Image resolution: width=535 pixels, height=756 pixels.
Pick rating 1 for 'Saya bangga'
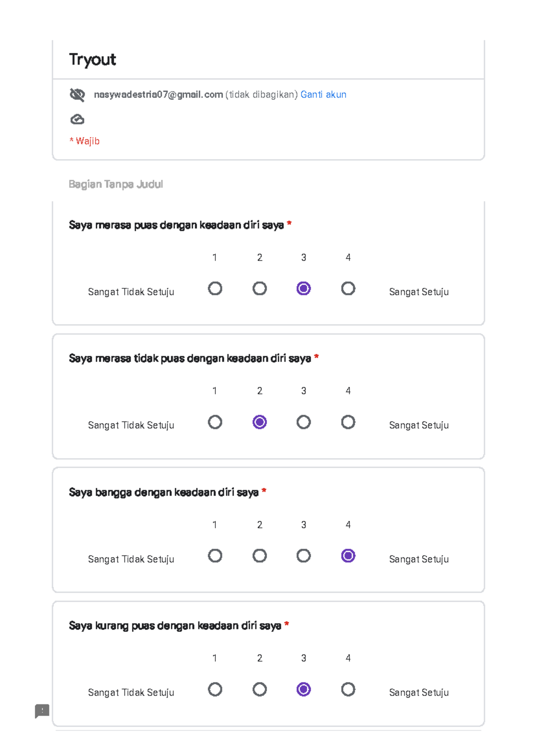(215, 556)
